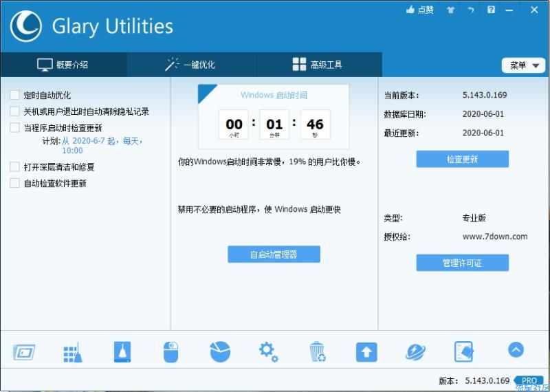Open the drive cleanup broom icon

tap(122, 351)
